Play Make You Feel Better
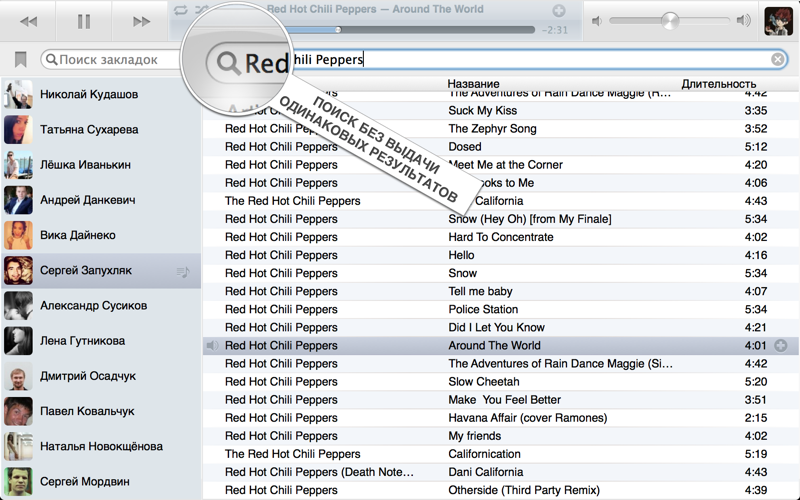 [x=504, y=399]
